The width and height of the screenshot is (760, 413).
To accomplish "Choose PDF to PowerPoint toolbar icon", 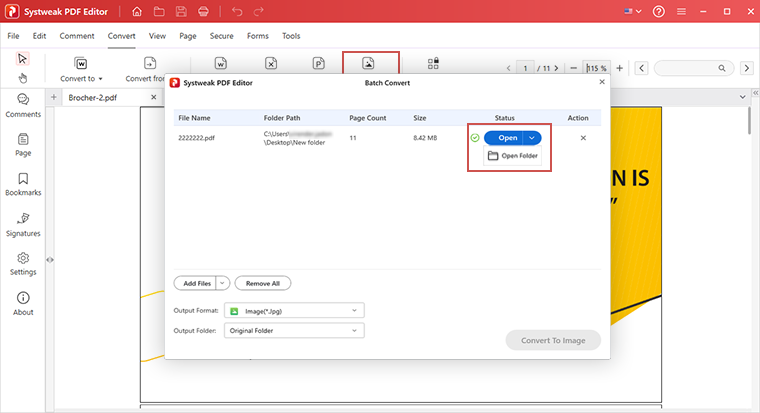I will click(x=318, y=64).
